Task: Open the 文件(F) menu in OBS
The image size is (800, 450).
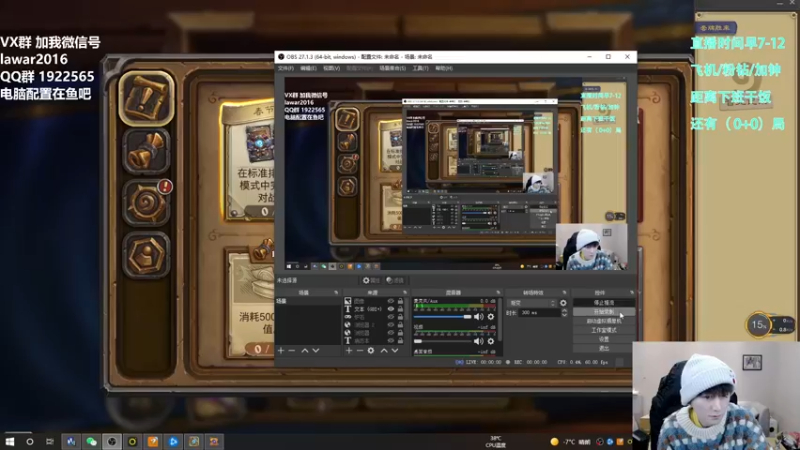Action: tap(286, 68)
